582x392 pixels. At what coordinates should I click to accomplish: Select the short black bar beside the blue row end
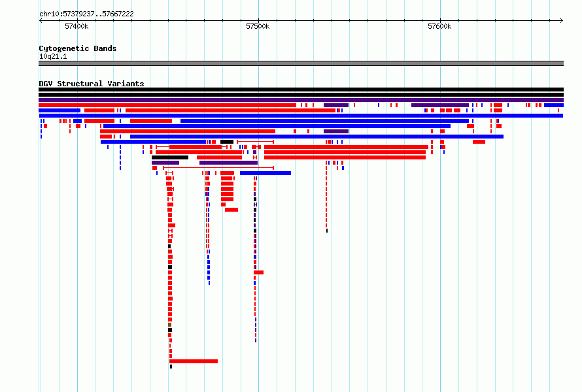[227, 142]
